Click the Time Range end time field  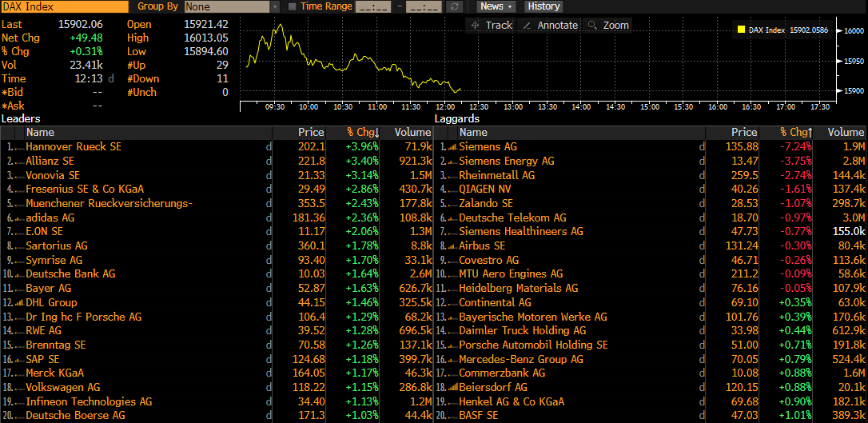click(424, 6)
